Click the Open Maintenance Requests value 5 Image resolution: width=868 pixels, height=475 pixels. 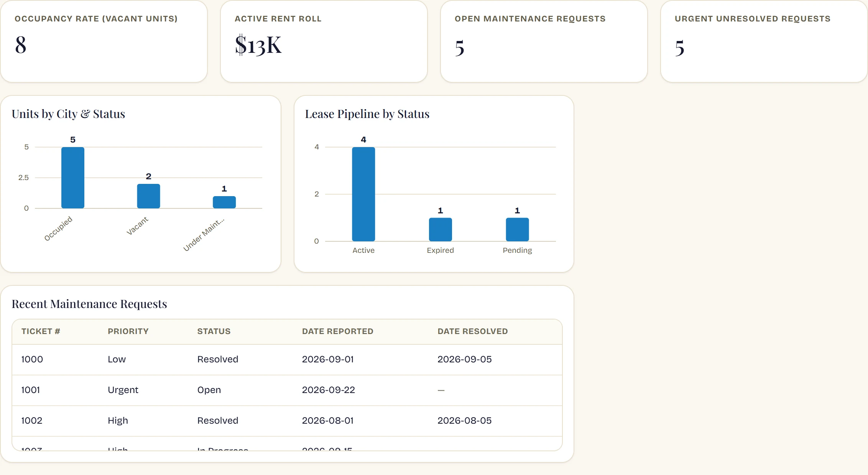click(x=460, y=48)
